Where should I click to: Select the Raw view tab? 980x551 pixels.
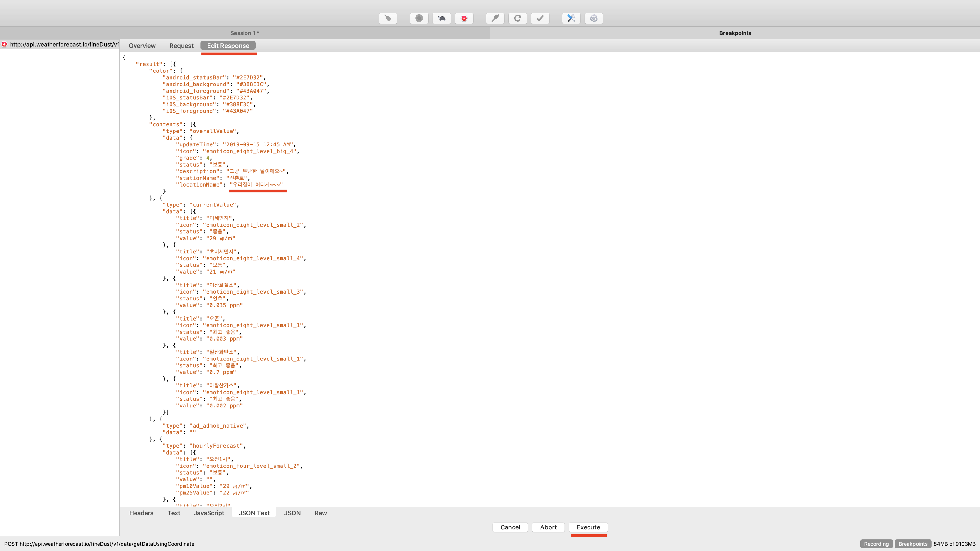point(320,513)
